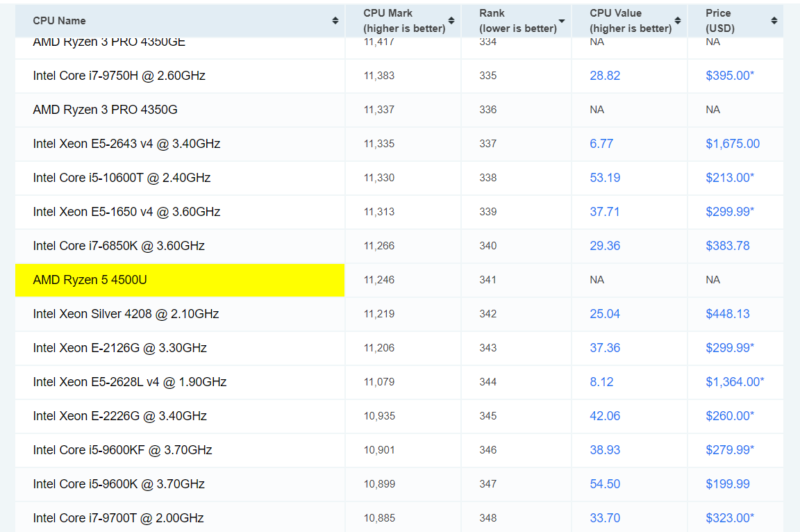
Task: Sort by Rank column arrow
Action: pyautogui.click(x=561, y=21)
